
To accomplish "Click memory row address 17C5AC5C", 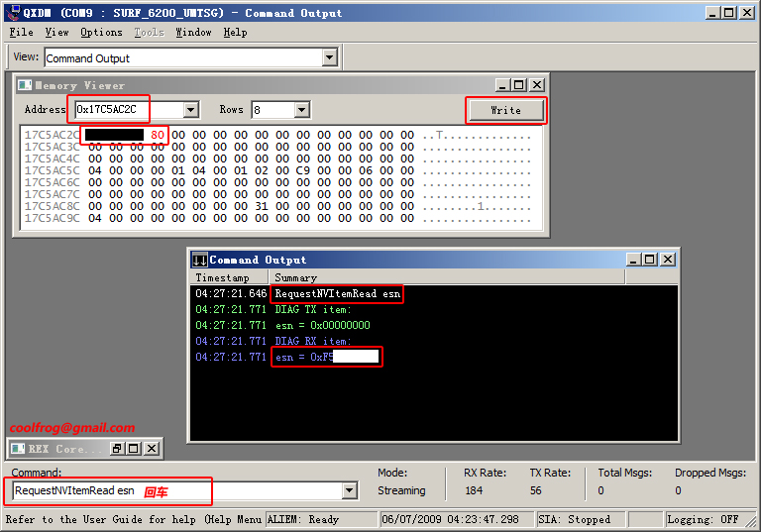I will pyautogui.click(x=53, y=170).
